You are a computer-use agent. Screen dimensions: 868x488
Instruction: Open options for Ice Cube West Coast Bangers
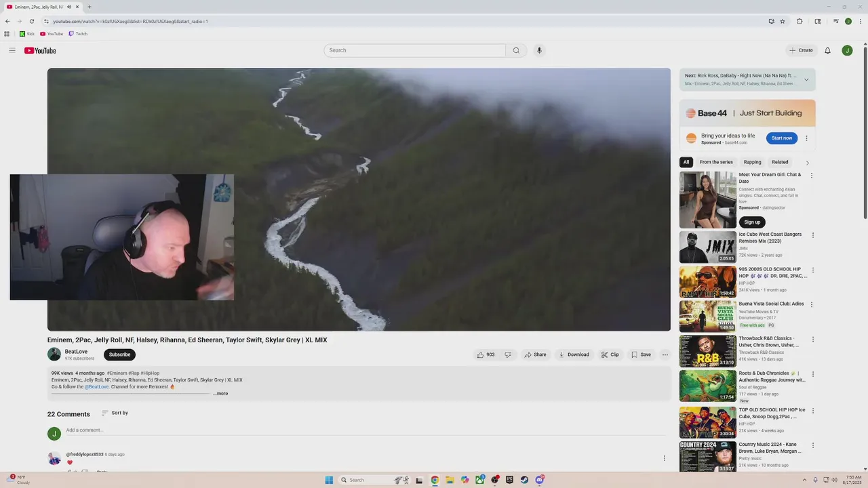click(812, 235)
